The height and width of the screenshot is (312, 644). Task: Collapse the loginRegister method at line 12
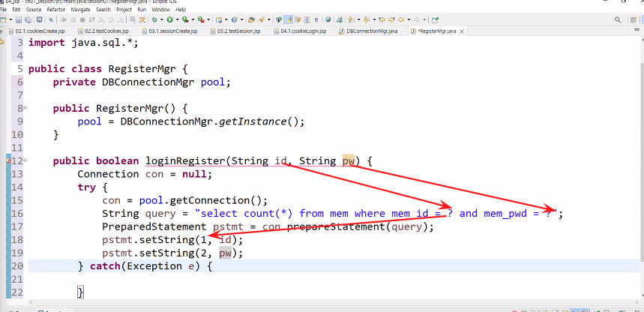click(25, 160)
